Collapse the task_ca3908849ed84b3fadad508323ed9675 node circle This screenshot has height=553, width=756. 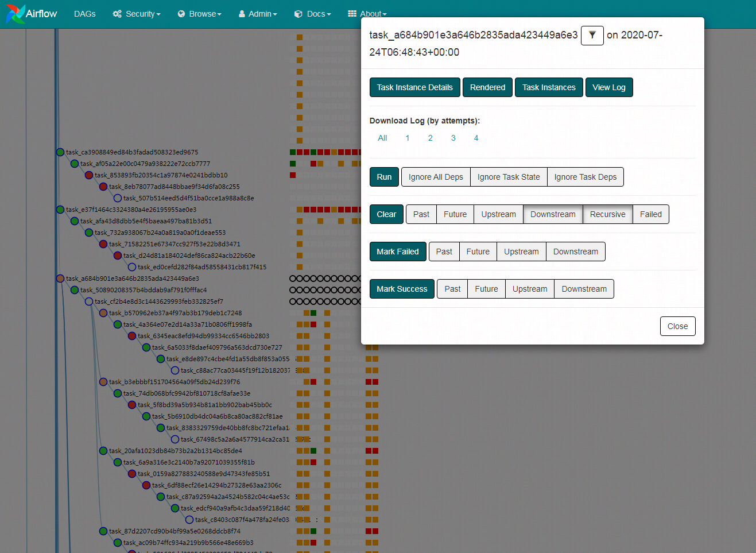point(60,152)
